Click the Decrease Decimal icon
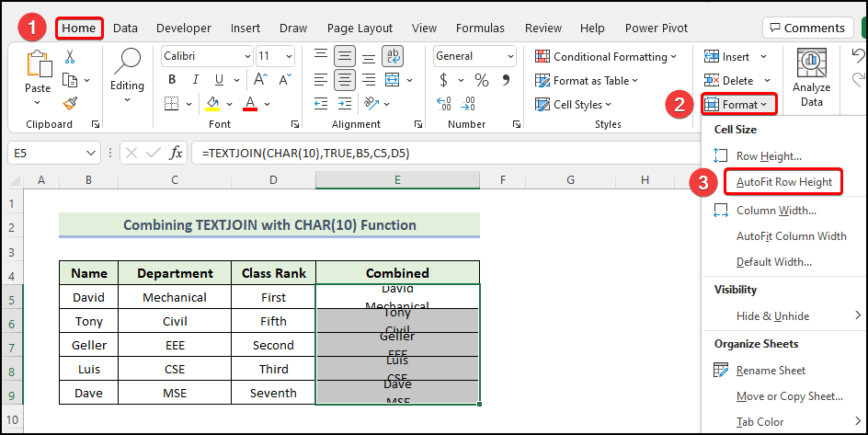 tap(468, 104)
